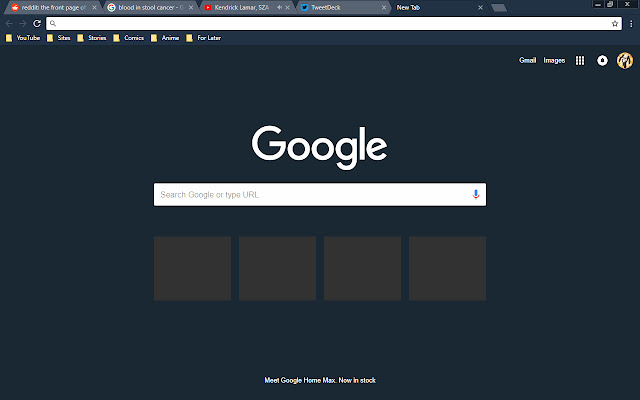Minimize the Chrome window
640x400 pixels.
click(x=598, y=4)
